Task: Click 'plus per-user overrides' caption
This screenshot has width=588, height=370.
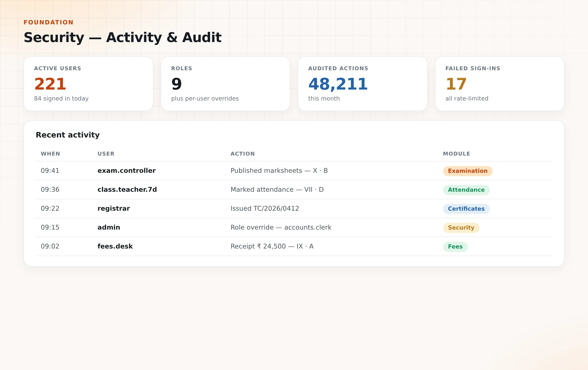Action: click(x=205, y=98)
